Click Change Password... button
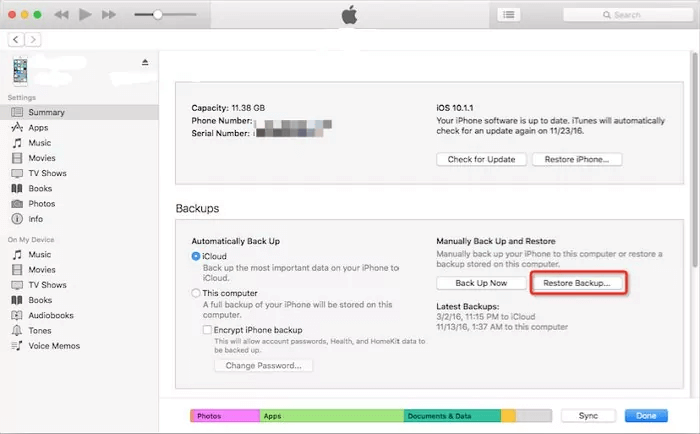This screenshot has height=434, width=700. tap(263, 365)
